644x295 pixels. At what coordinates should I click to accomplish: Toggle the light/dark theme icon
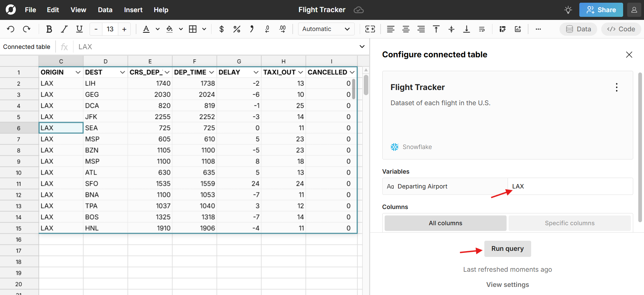coord(568,10)
